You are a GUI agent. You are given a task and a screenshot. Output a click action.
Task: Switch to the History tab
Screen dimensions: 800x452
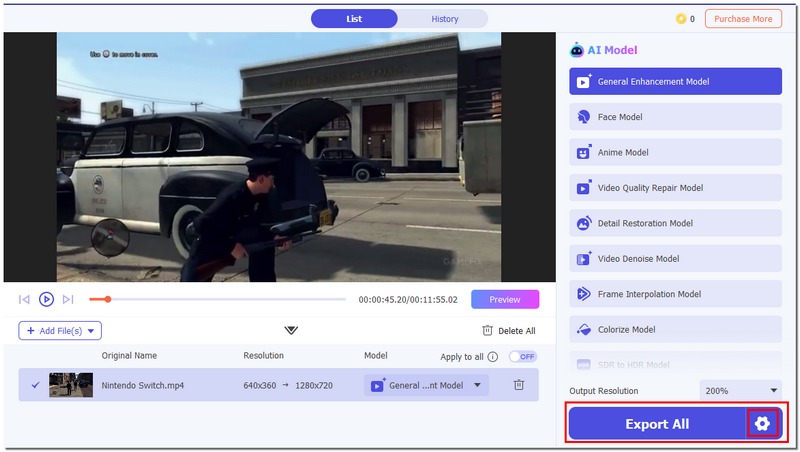[444, 19]
